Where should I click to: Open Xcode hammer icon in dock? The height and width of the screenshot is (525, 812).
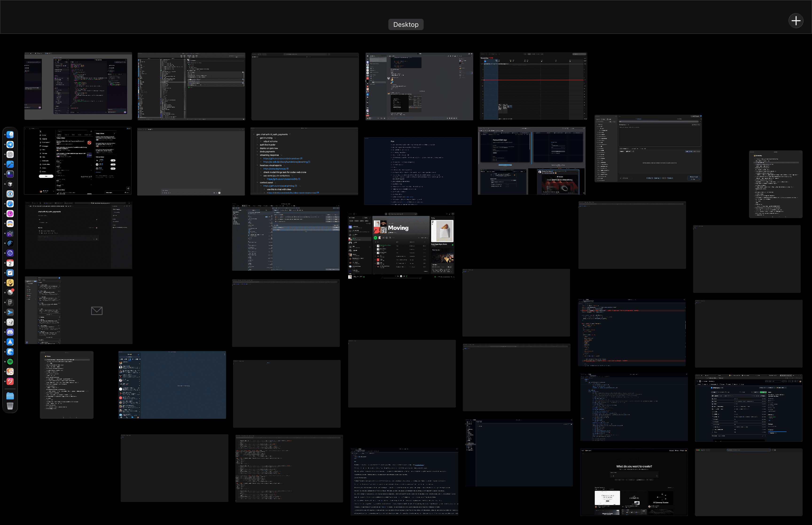pyautogui.click(x=10, y=164)
